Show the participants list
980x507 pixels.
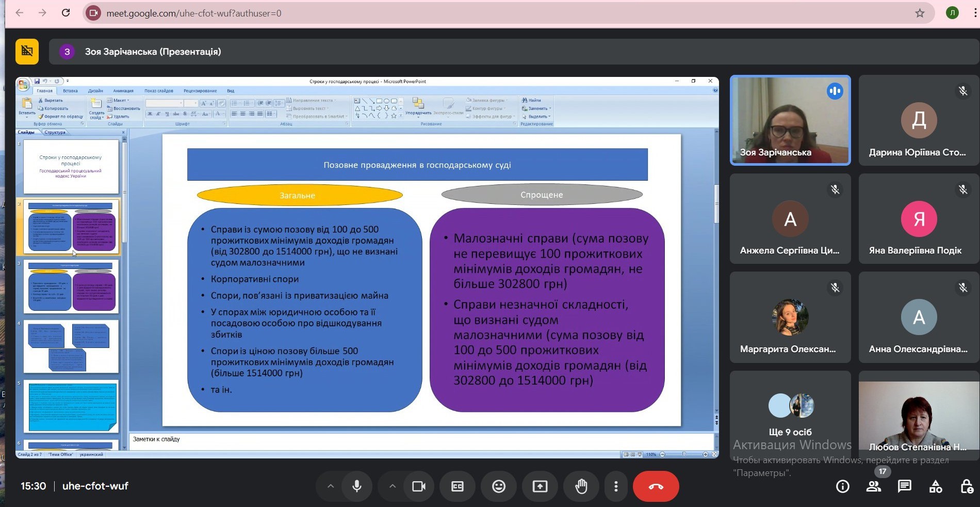click(873, 486)
